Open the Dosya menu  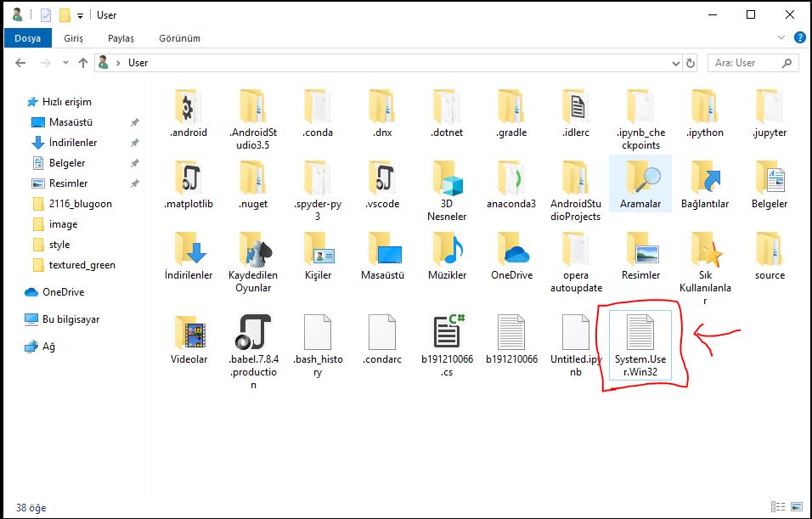point(27,38)
